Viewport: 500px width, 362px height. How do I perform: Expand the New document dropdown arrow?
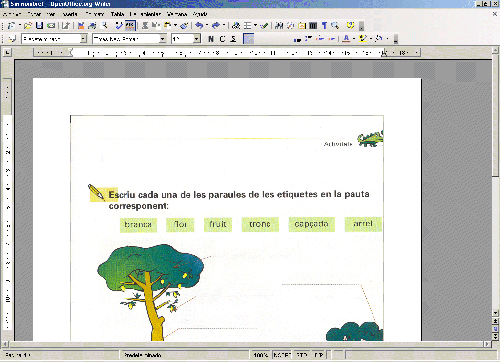[x=20, y=25]
